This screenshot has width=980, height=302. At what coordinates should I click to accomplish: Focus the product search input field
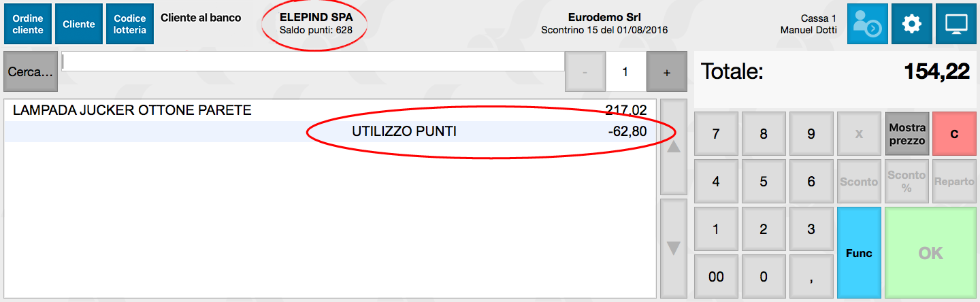(313, 62)
